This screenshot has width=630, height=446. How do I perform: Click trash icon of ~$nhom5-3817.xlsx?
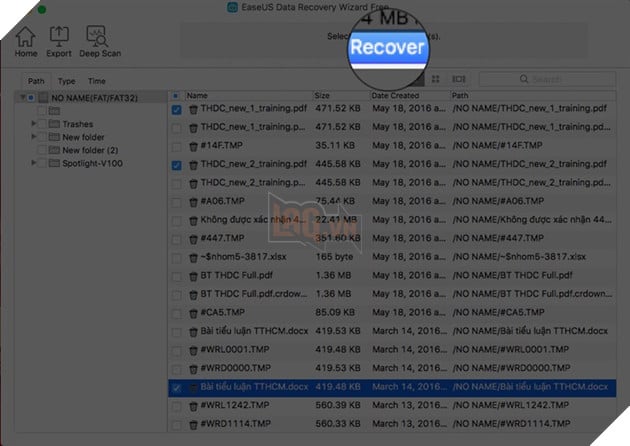[x=193, y=258]
